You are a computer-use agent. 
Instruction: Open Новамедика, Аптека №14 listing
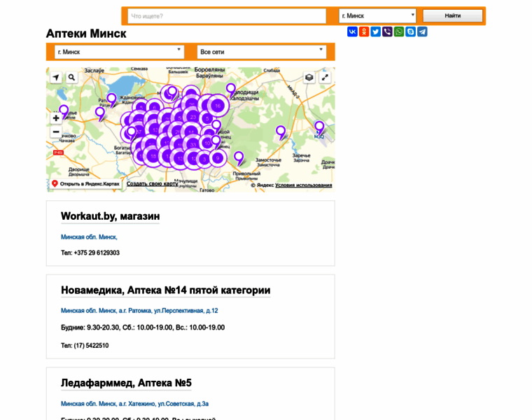[x=166, y=290]
